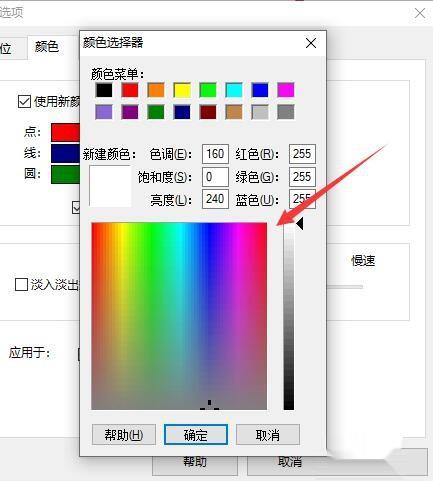Choose the dark gray color swatch
This screenshot has width=433, height=481.
pos(286,112)
